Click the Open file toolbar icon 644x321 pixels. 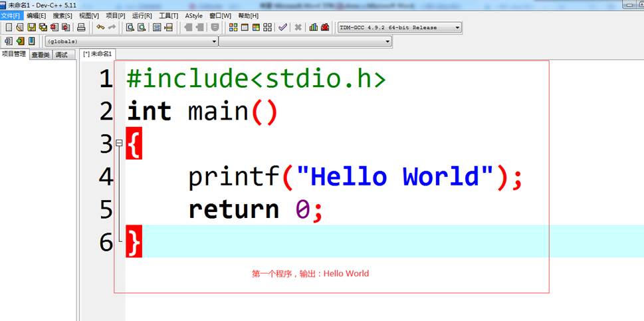pos(20,27)
